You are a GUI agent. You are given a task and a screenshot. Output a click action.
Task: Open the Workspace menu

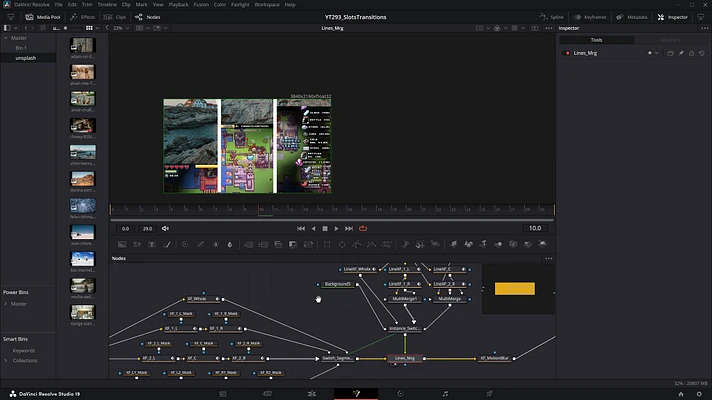[x=267, y=5]
